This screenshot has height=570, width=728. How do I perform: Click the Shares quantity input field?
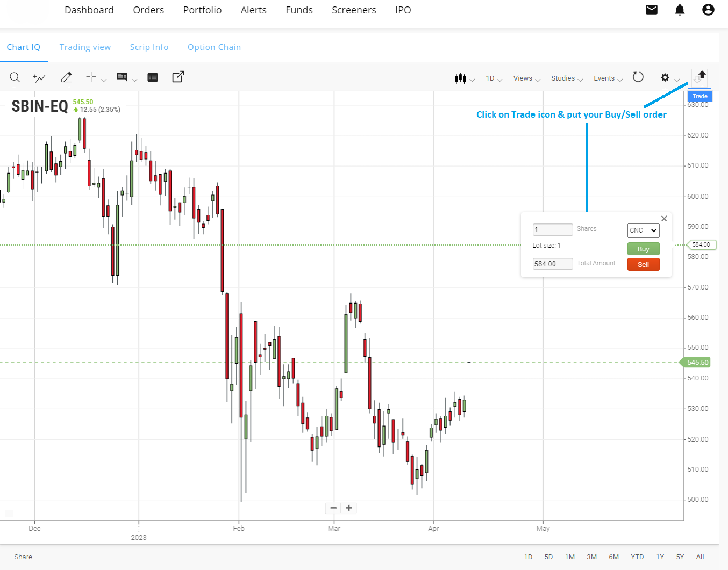pyautogui.click(x=552, y=229)
